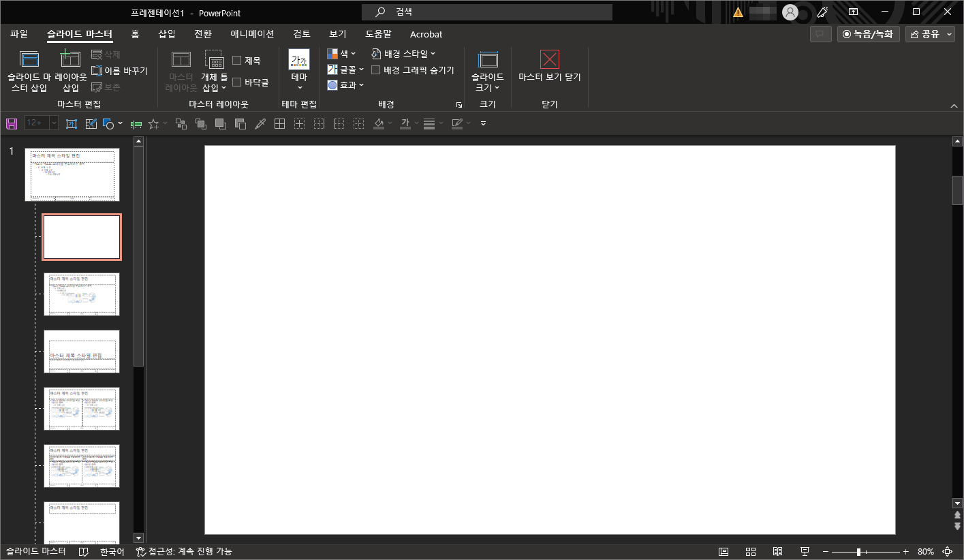Click the bring forward icon
The image size is (964, 560).
click(x=220, y=123)
